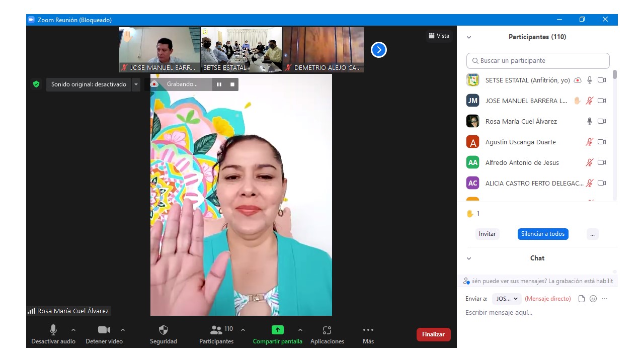This screenshot has height=362, width=644.
Task: Open participants panel more options button
Action: pos(592,234)
